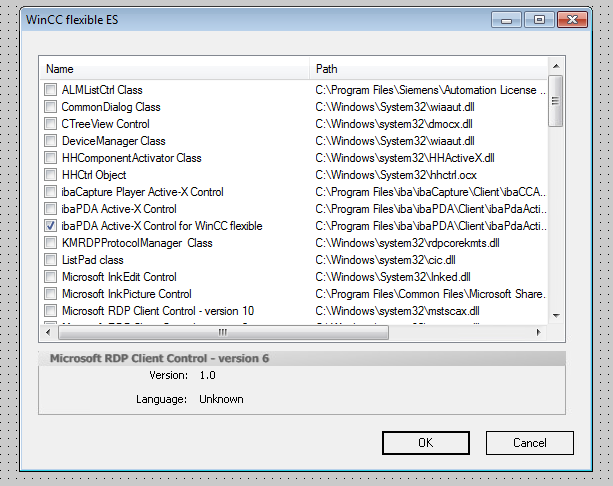Click the Cancel button
Image resolution: width=613 pixels, height=486 pixels.
[530, 443]
